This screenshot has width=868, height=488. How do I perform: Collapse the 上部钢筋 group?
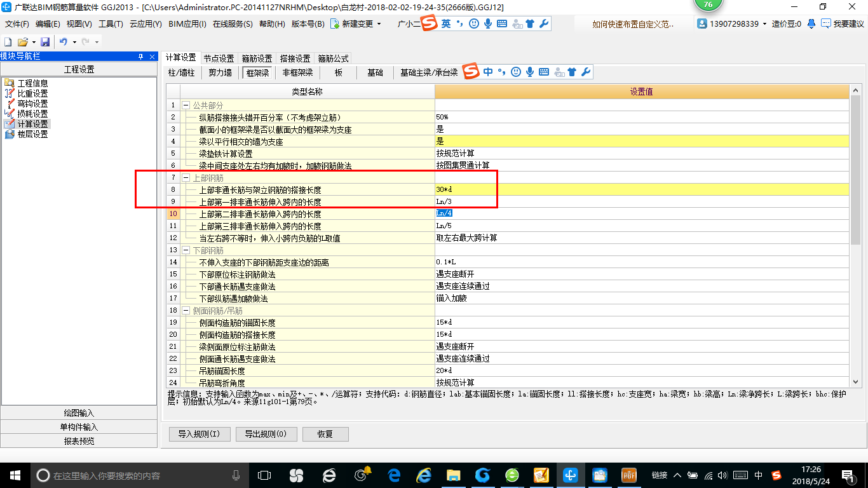click(x=186, y=177)
